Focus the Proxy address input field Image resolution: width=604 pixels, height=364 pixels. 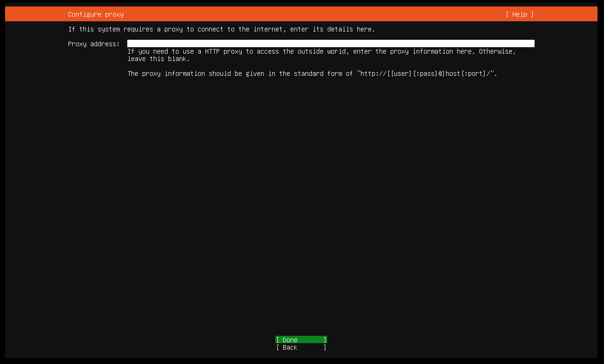[x=331, y=43]
